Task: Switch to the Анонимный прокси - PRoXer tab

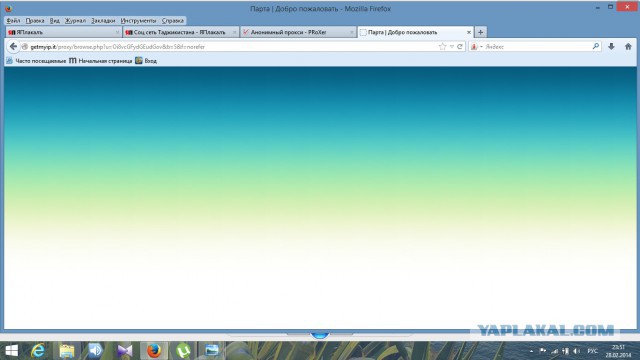Action: [298, 32]
